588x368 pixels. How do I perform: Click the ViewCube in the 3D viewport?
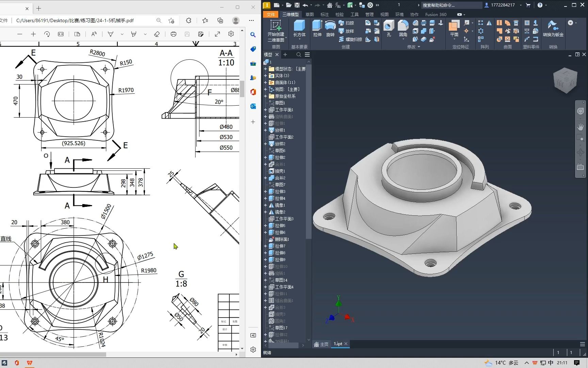tap(565, 81)
